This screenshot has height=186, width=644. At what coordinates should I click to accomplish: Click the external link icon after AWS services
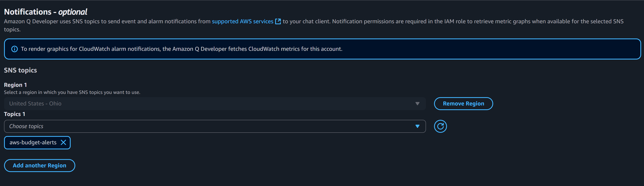coord(278,22)
